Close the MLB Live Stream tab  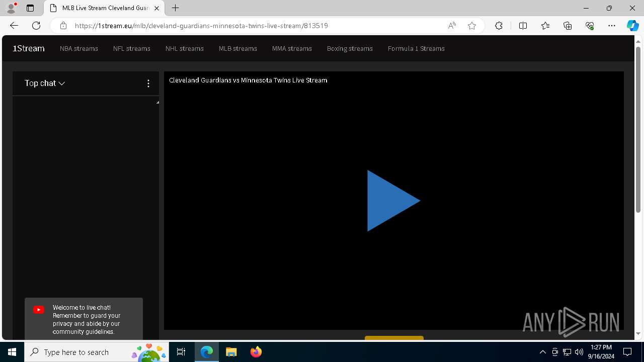tap(156, 8)
